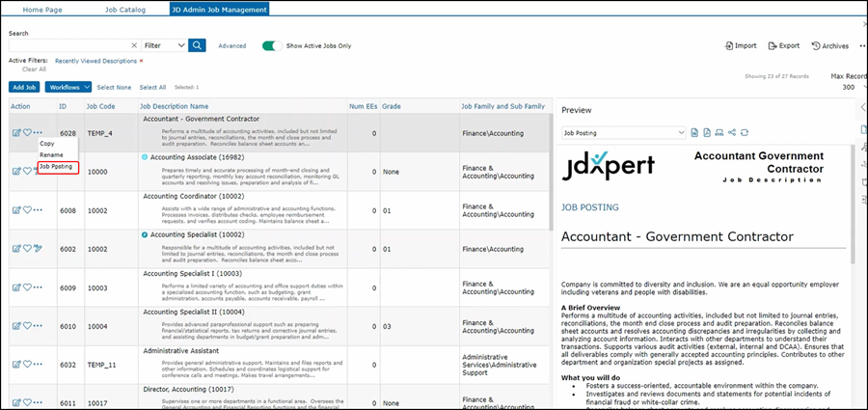The height and width of the screenshot is (410, 868).
Task: Open the Filter dropdown
Action: (x=163, y=45)
